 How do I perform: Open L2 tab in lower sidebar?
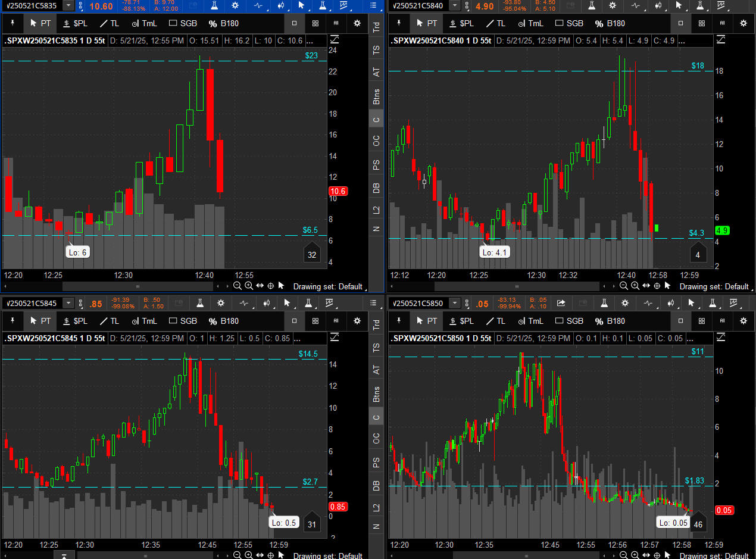(x=376, y=507)
